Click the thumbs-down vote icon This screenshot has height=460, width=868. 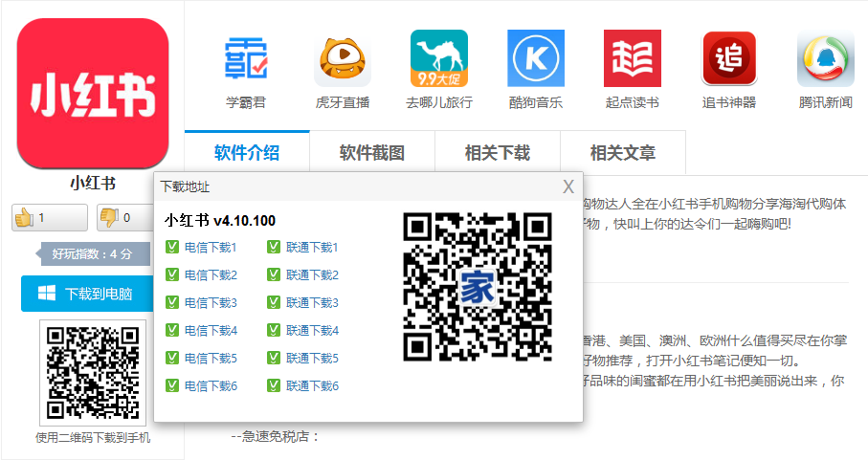click(109, 218)
